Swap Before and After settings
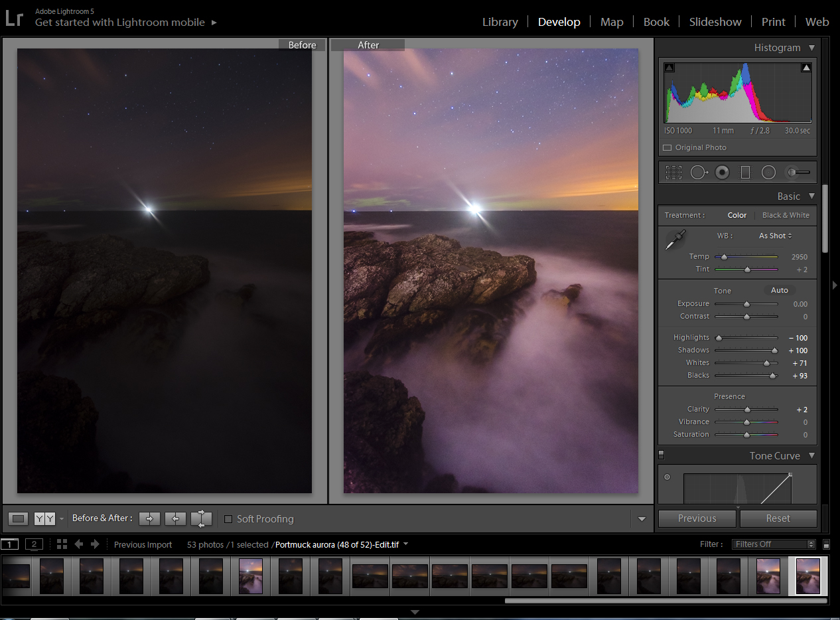The width and height of the screenshot is (840, 620). coord(201,518)
